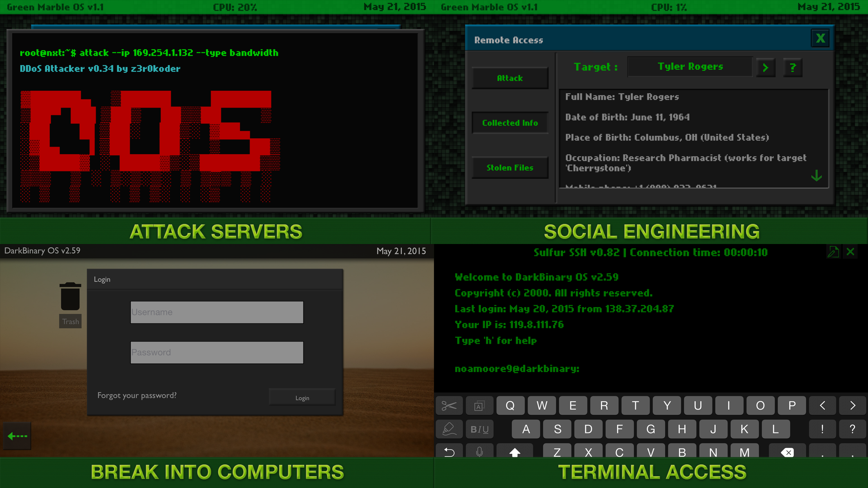Click Forgot your password link

click(x=137, y=395)
